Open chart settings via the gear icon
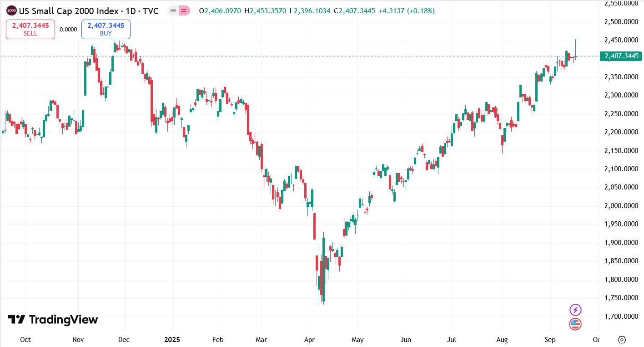644x347 pixels. 622,340
